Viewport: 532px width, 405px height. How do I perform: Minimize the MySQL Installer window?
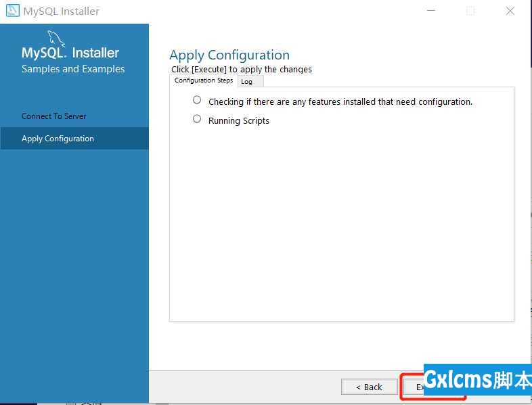[x=431, y=11]
